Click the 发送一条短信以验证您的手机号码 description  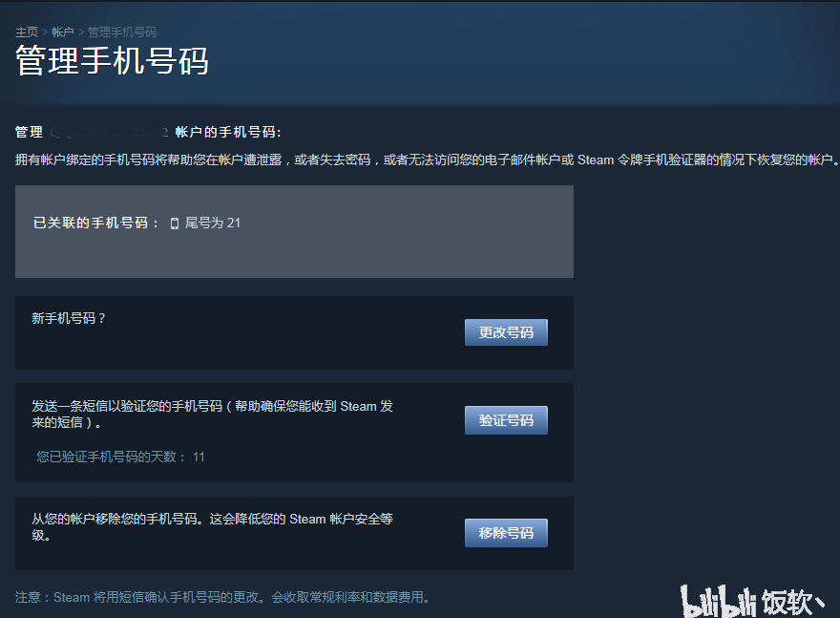212,415
